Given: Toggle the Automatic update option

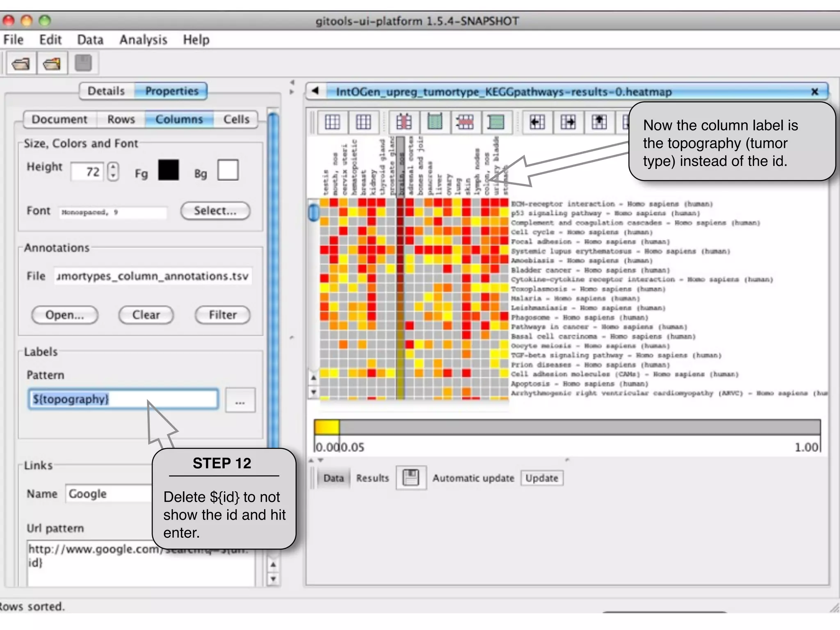Looking at the screenshot, I should 473,478.
